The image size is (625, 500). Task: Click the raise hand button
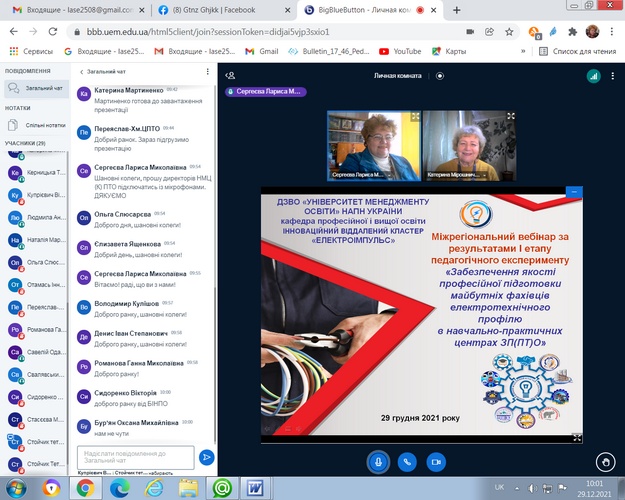click(x=605, y=463)
